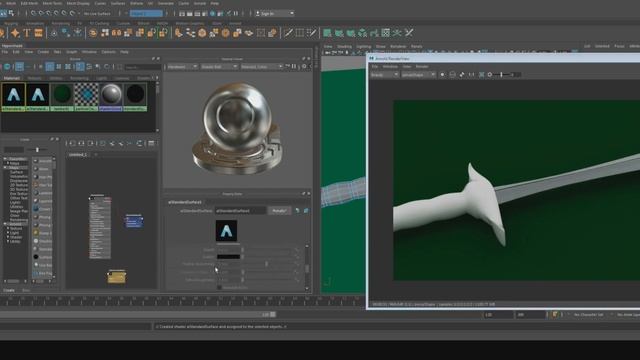This screenshot has width=640, height=360.
Task: Open the Hardware renderer dropdown in Material Viewer
Action: click(x=182, y=67)
